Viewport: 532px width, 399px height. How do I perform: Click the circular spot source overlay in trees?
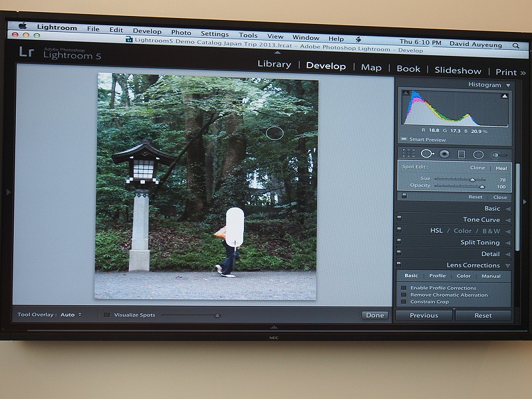click(x=275, y=133)
